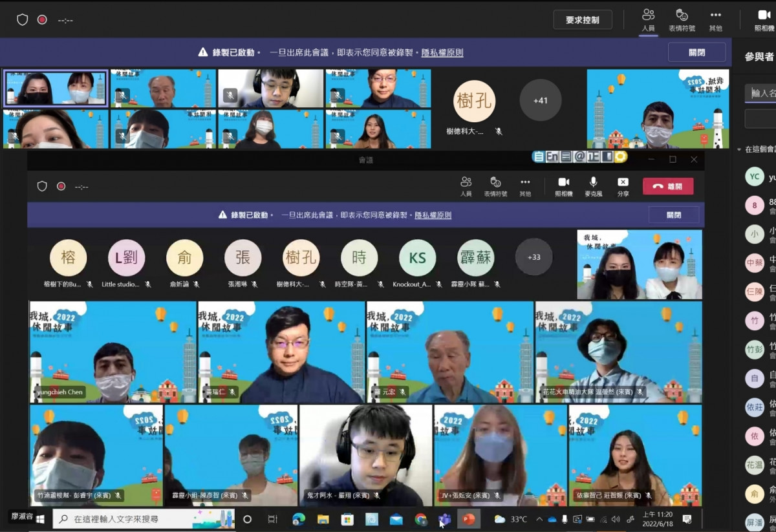Open 隱私權原則 link in front window banner
776x532 pixels.
point(433,215)
